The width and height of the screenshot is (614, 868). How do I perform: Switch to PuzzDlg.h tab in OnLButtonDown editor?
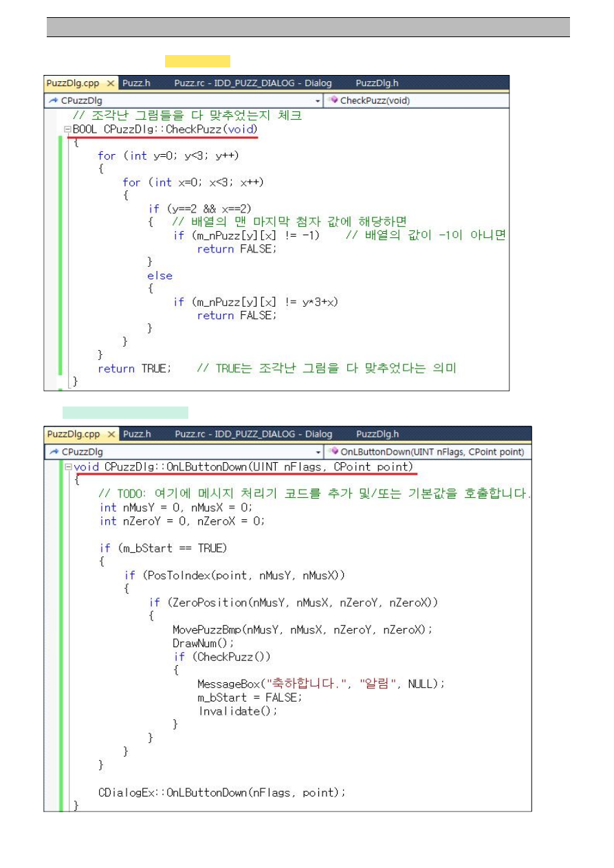click(377, 435)
